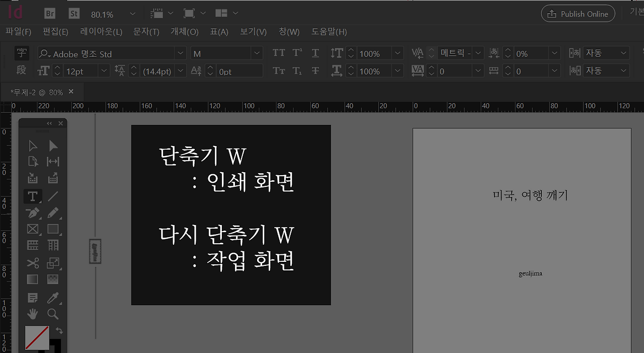644x353 pixels.
Task: Open the 80.1% zoom level dropdown
Action: (x=132, y=14)
